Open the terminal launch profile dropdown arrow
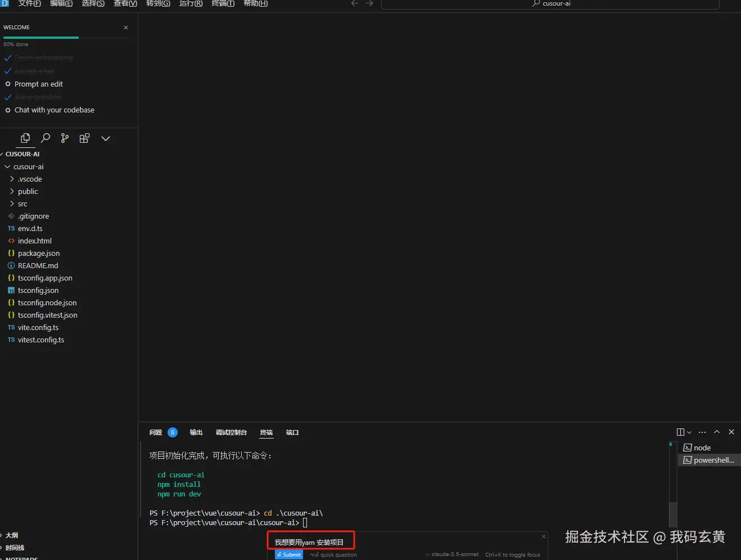The image size is (741, 560). click(689, 432)
